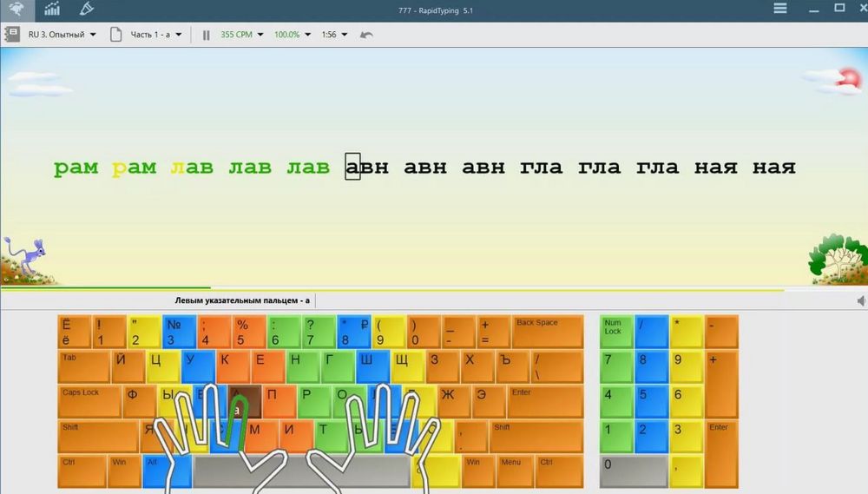The width and height of the screenshot is (868, 494).
Task: Toggle the Num Lock key on numpad
Action: pyautogui.click(x=616, y=332)
